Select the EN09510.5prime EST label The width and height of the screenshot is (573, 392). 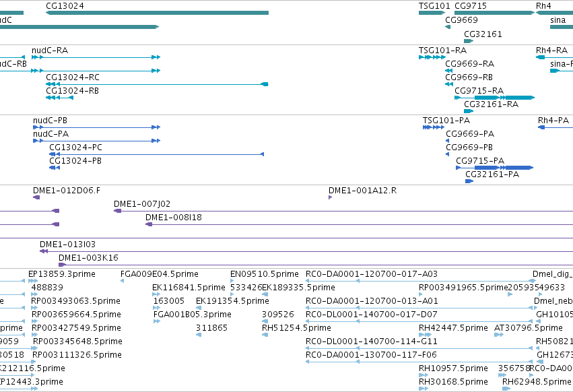[x=264, y=274]
